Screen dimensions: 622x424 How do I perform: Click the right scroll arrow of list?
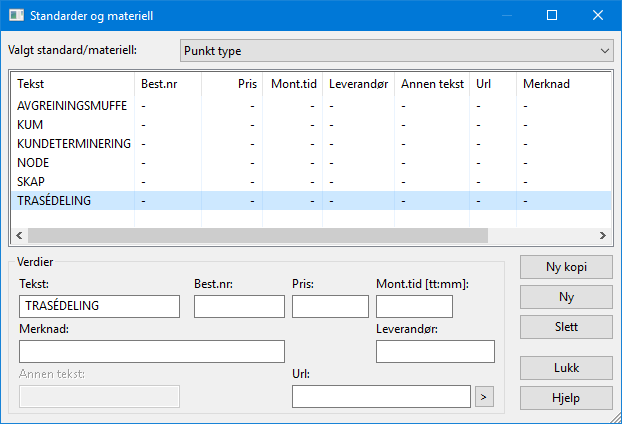(x=603, y=235)
